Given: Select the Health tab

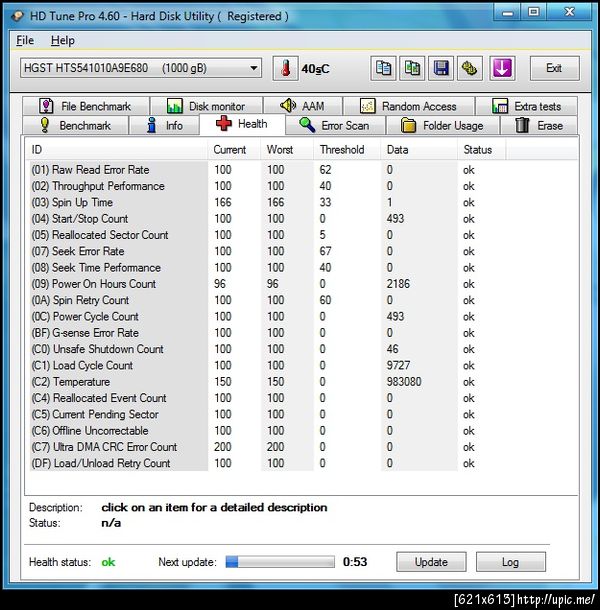Looking at the screenshot, I should click(x=242, y=124).
